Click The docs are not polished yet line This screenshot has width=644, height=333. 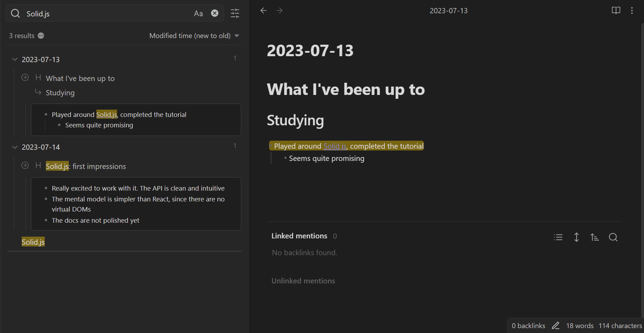pos(95,221)
